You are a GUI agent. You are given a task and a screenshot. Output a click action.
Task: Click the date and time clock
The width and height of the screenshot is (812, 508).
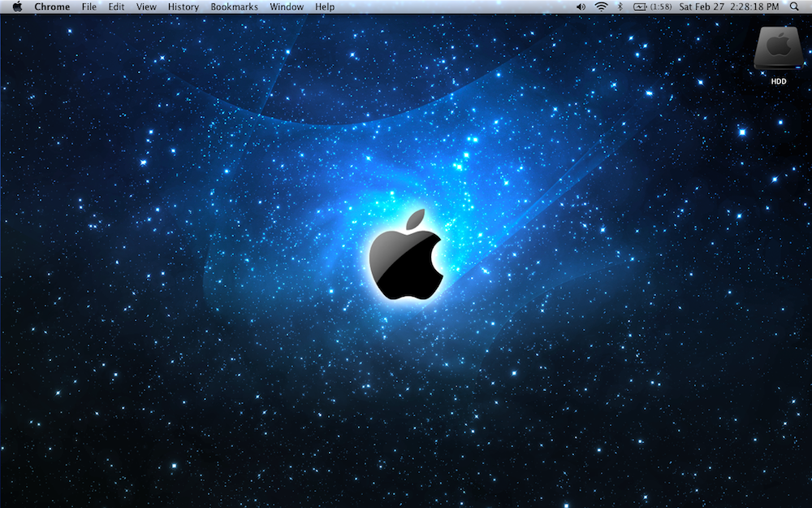pyautogui.click(x=729, y=7)
